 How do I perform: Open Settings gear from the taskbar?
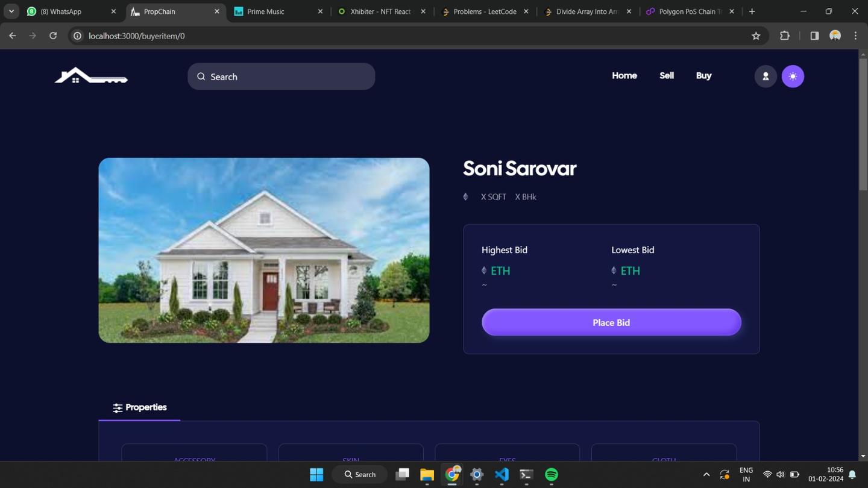pos(477,475)
